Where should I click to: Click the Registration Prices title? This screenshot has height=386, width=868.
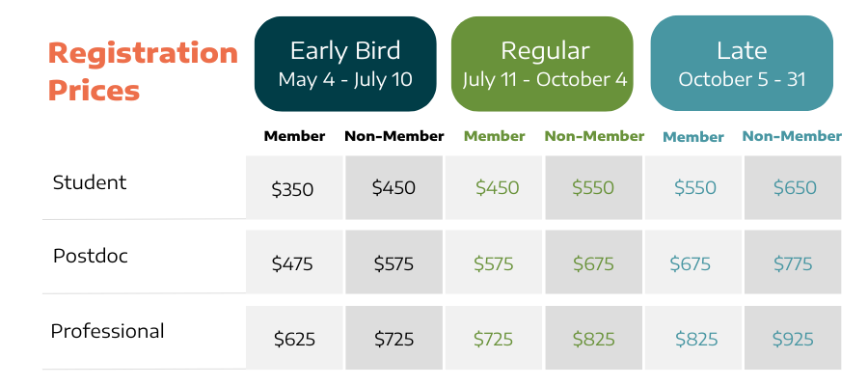tap(142, 71)
